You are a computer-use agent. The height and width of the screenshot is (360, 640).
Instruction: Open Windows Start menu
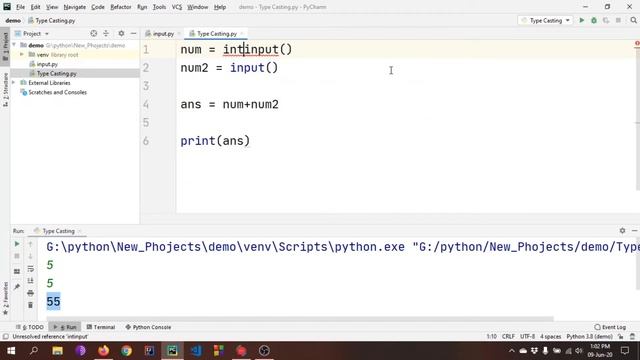pos(11,351)
